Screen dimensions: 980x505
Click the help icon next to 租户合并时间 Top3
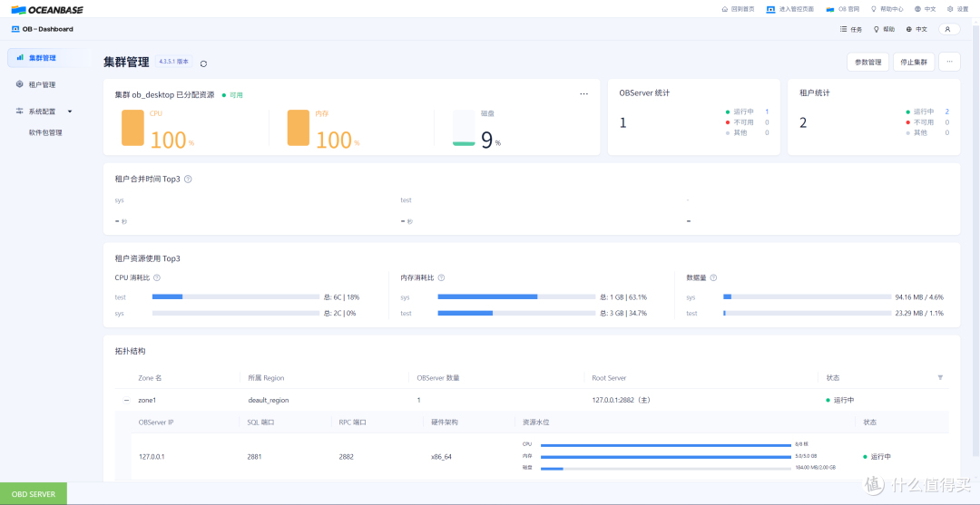click(188, 180)
